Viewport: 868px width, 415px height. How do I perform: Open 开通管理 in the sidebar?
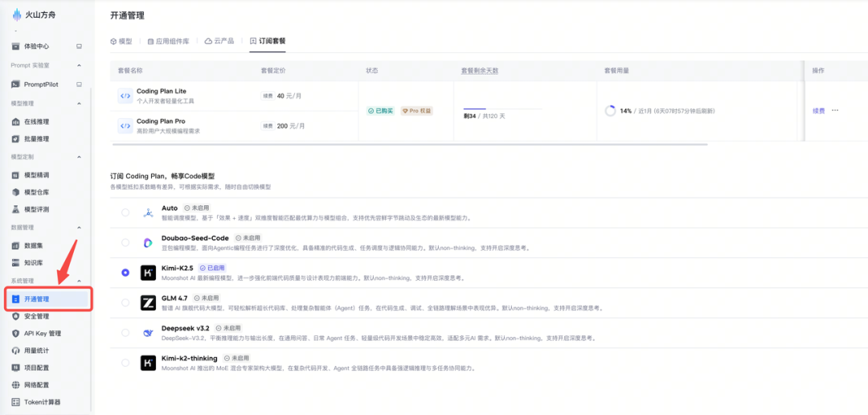pyautogui.click(x=47, y=298)
